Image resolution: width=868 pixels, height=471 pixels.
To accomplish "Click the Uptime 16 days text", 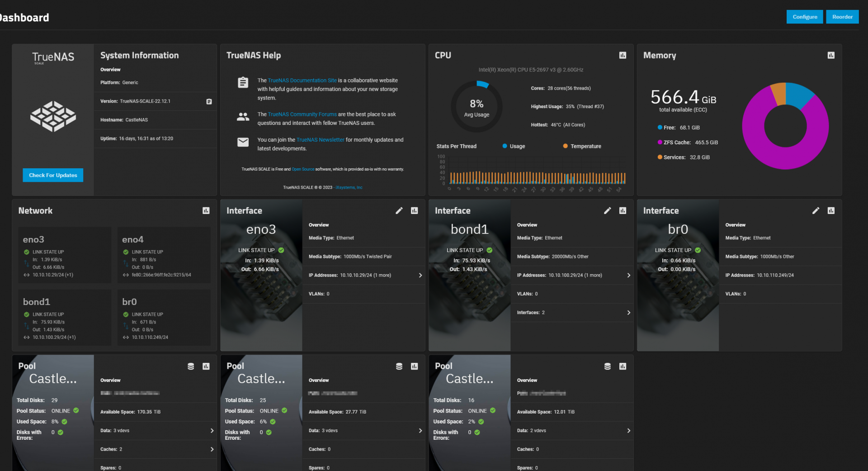I will click(x=137, y=138).
